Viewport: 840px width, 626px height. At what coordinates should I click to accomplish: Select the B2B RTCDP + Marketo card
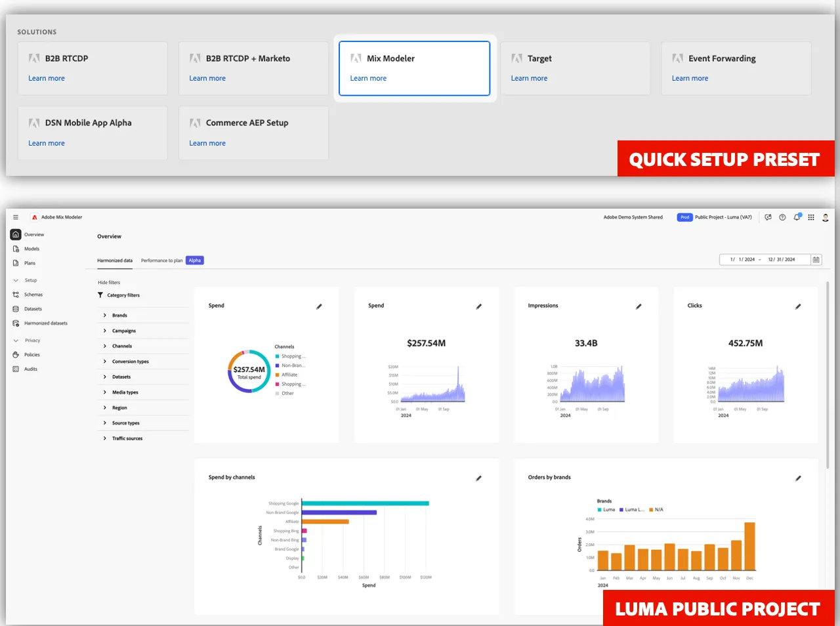[253, 68]
